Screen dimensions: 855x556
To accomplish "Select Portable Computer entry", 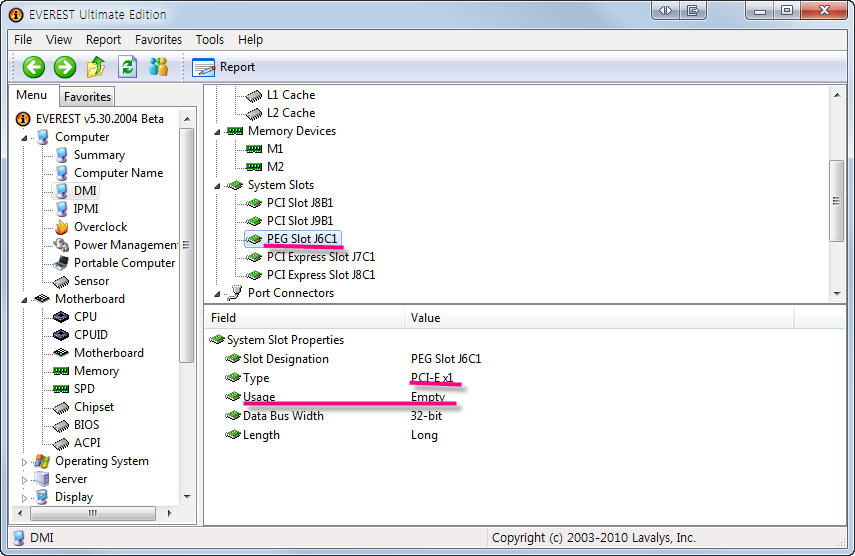I will (x=124, y=263).
